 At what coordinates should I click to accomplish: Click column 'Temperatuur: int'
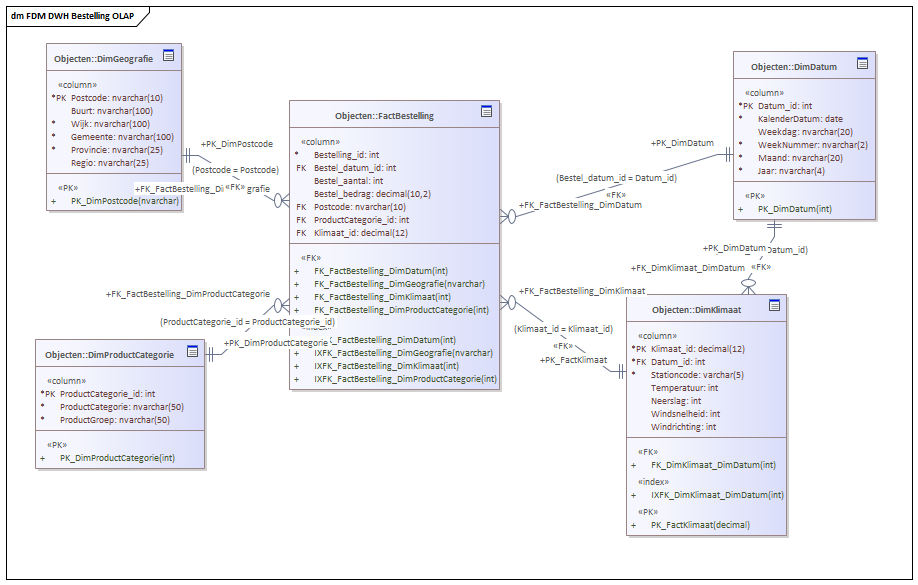[x=684, y=388]
